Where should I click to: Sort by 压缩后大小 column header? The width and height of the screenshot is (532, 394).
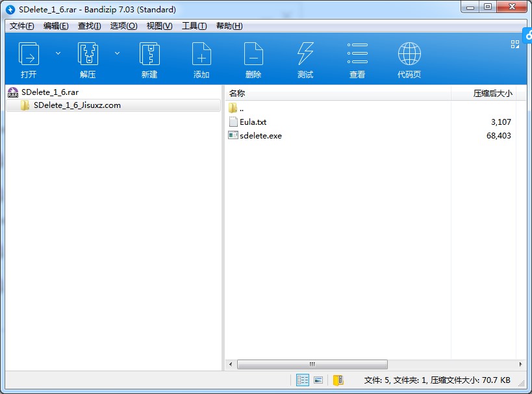coord(483,93)
